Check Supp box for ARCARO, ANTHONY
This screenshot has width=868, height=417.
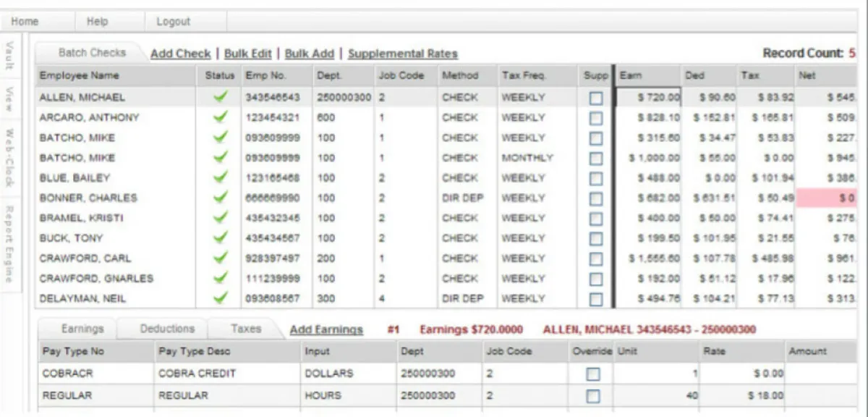pyautogui.click(x=595, y=118)
